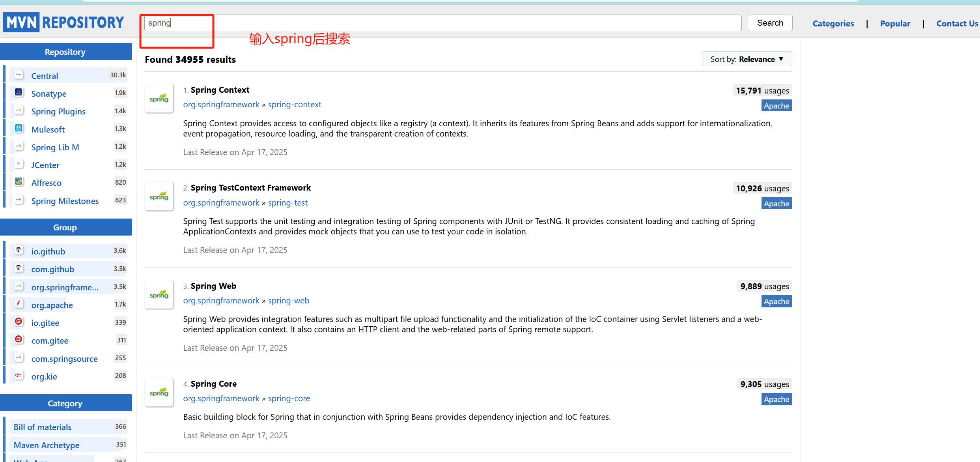Click the Central repository icon
Image resolution: width=980 pixels, height=462 pixels.
pos(19,75)
